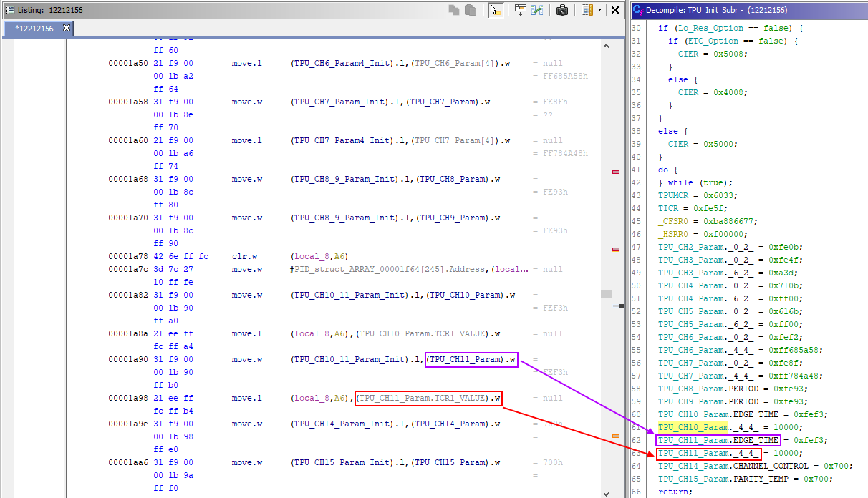Click the grayed-out paste icon
868x498 pixels.
[471, 10]
